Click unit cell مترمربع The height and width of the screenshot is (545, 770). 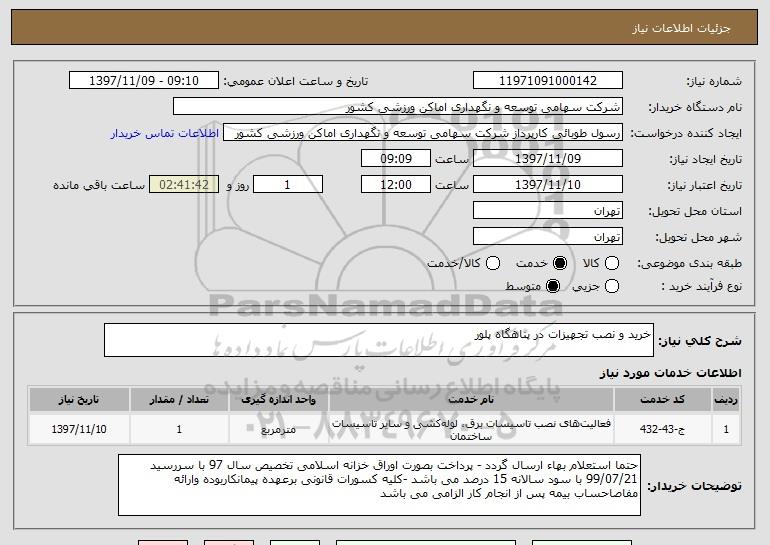pos(278,430)
